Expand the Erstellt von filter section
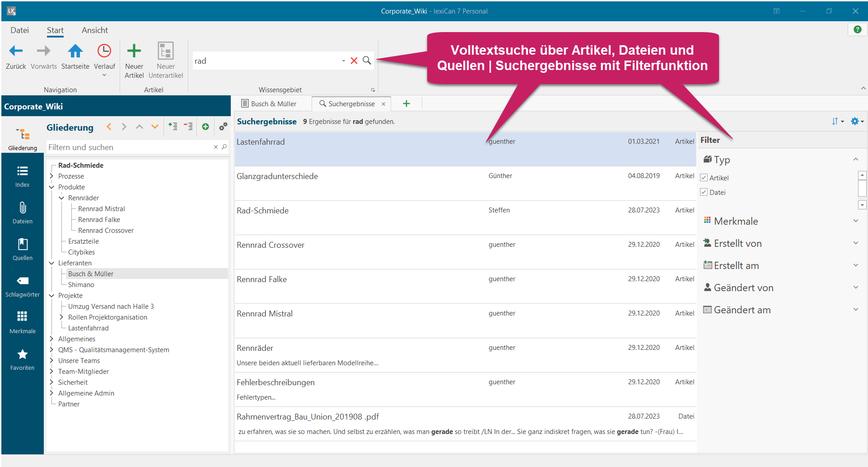868x467 pixels. 855,243
